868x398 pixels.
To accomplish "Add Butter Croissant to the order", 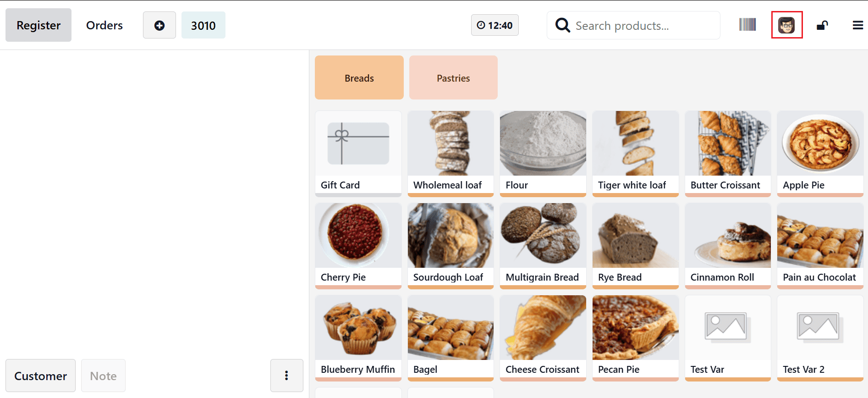I will 727,153.
